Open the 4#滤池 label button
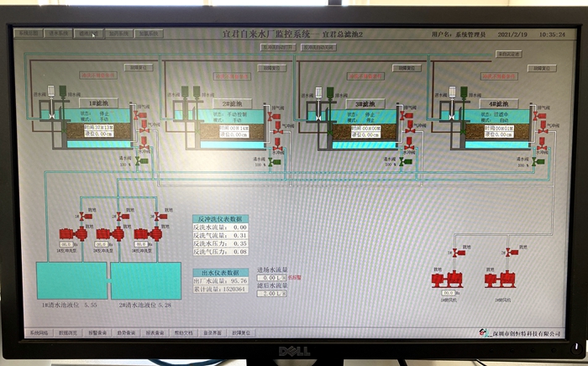Image resolution: width=588 pixels, height=366 pixels. tap(500, 104)
